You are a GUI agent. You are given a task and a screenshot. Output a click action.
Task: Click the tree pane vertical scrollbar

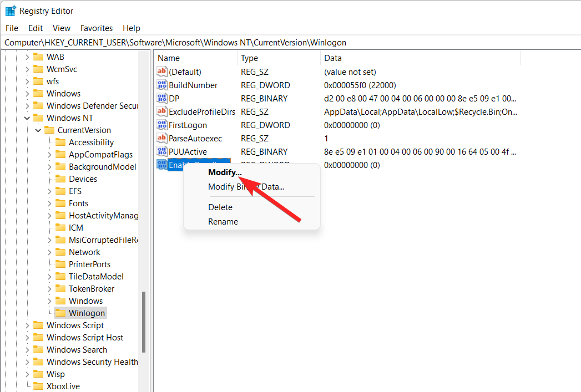(x=144, y=322)
